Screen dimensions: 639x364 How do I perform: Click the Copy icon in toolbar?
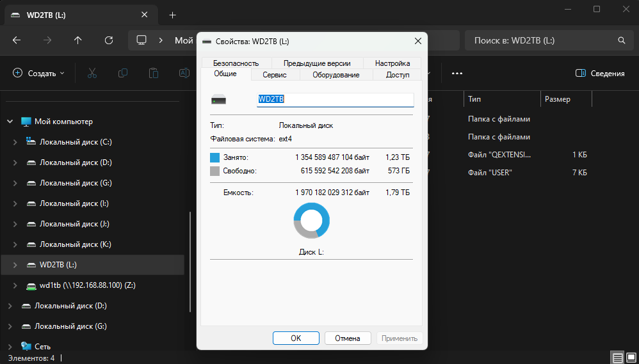123,74
